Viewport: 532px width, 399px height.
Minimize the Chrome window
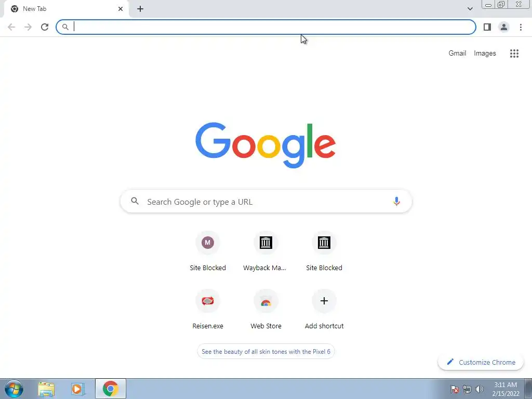[488, 5]
